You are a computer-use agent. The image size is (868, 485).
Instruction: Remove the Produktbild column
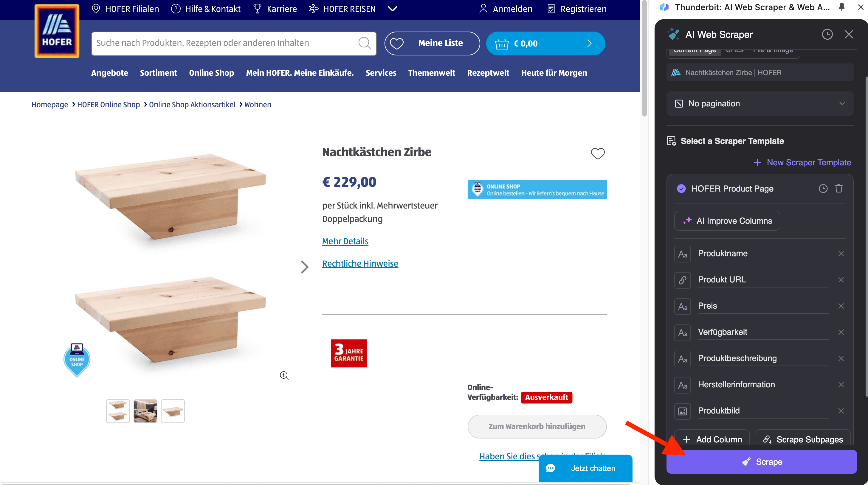pyautogui.click(x=841, y=411)
